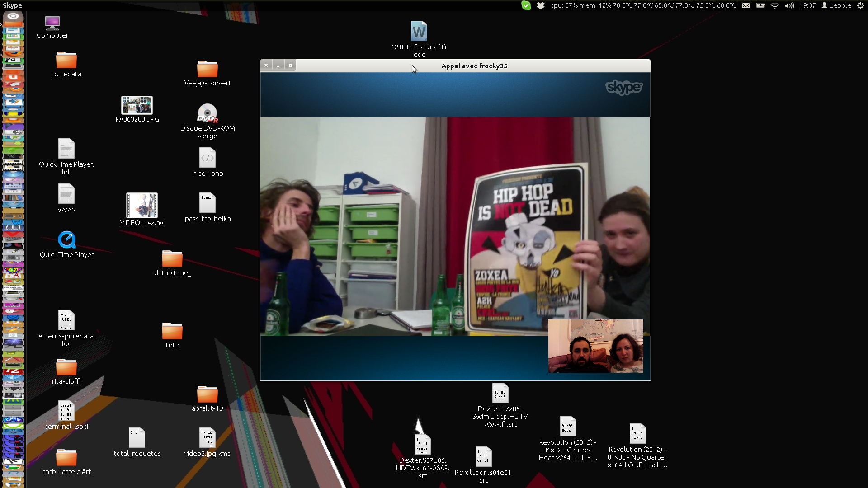Screen dimensions: 868x488
Task: Select the index.php file icon
Action: (x=207, y=158)
